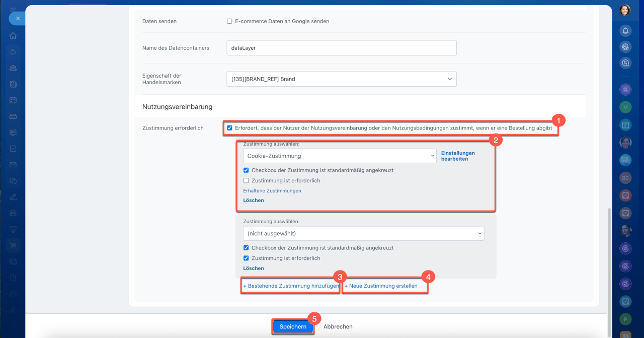Open the tasks checkmark icon in left sidebar
The image size is (644, 338).
tap(13, 149)
